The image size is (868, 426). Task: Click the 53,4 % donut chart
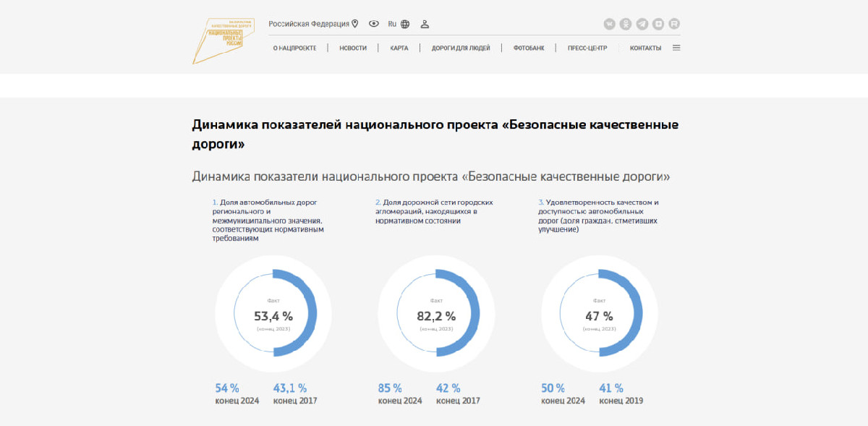274,312
